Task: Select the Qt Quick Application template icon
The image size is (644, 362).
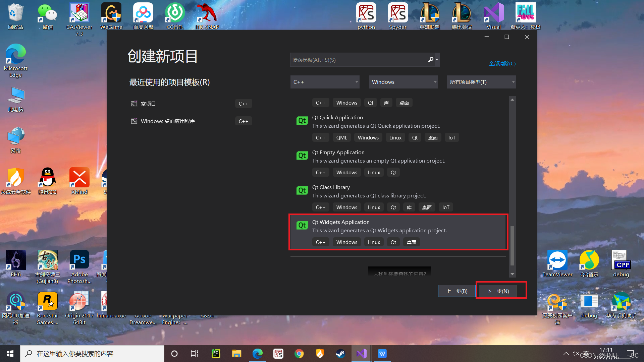Action: pyautogui.click(x=302, y=121)
